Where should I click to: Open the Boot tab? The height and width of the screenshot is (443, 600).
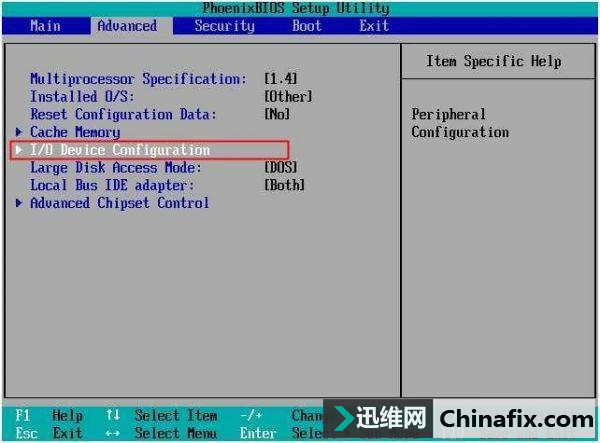(x=307, y=26)
